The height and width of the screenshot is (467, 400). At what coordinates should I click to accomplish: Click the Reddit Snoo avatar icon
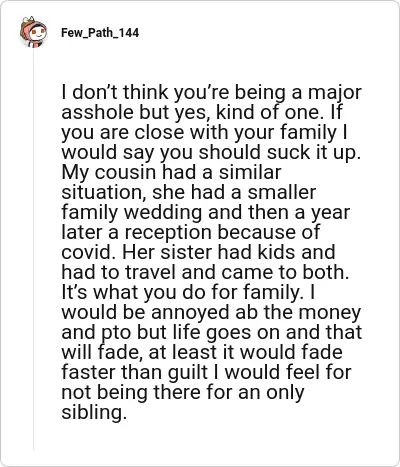33,32
